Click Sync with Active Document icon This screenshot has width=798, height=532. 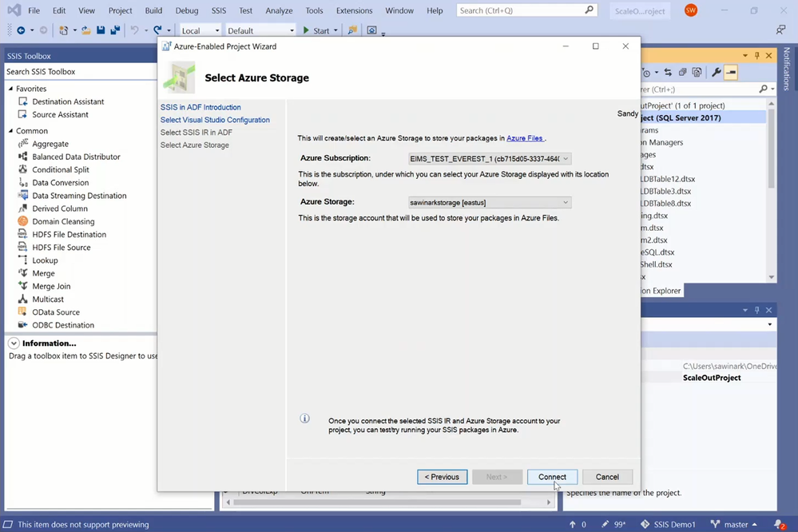point(669,73)
